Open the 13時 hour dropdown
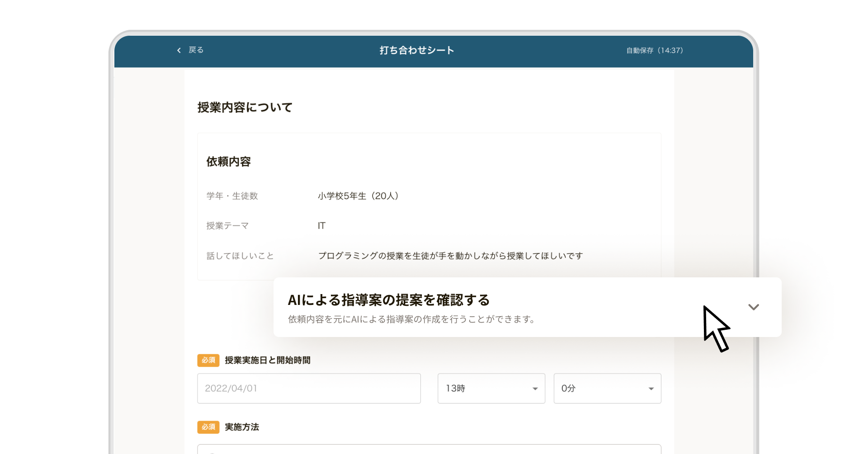The height and width of the screenshot is (454, 868). coord(491,388)
